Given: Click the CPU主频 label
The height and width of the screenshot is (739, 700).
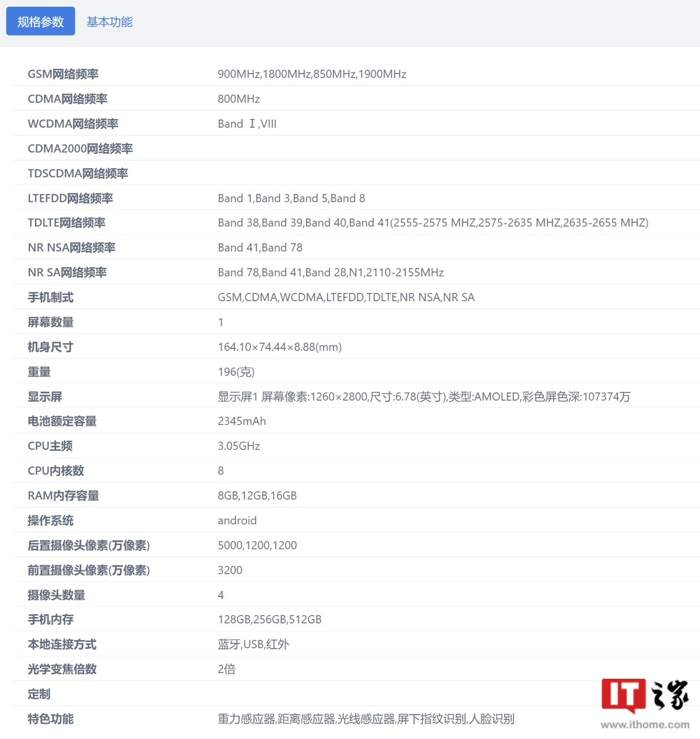Looking at the screenshot, I should tap(50, 446).
